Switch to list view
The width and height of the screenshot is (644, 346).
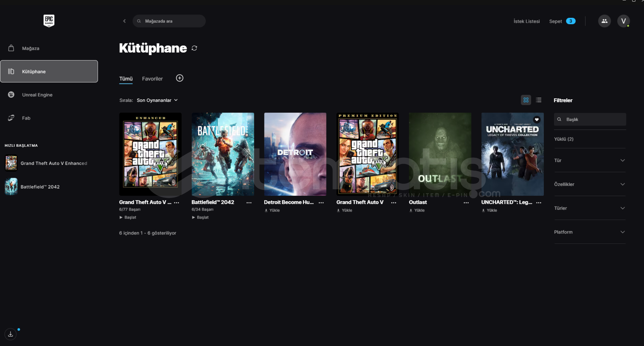coord(539,100)
